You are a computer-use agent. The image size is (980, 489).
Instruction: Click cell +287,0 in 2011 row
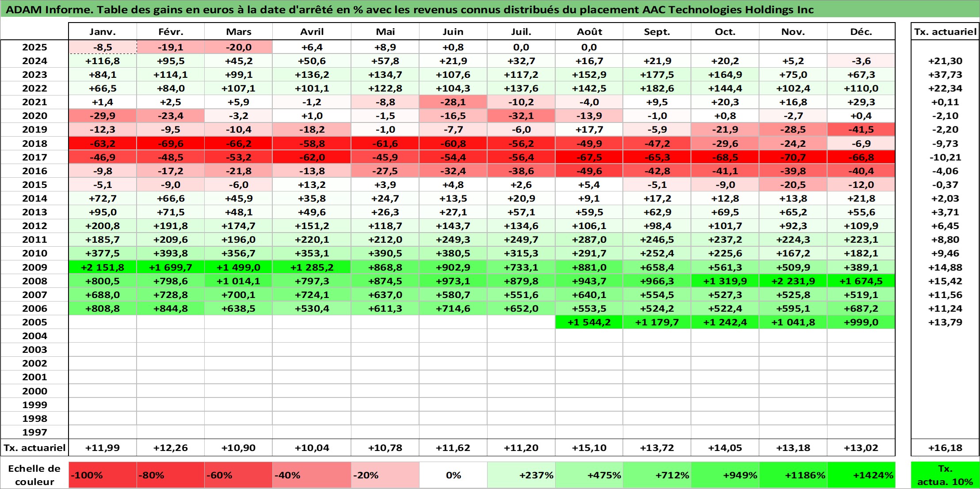(589, 240)
